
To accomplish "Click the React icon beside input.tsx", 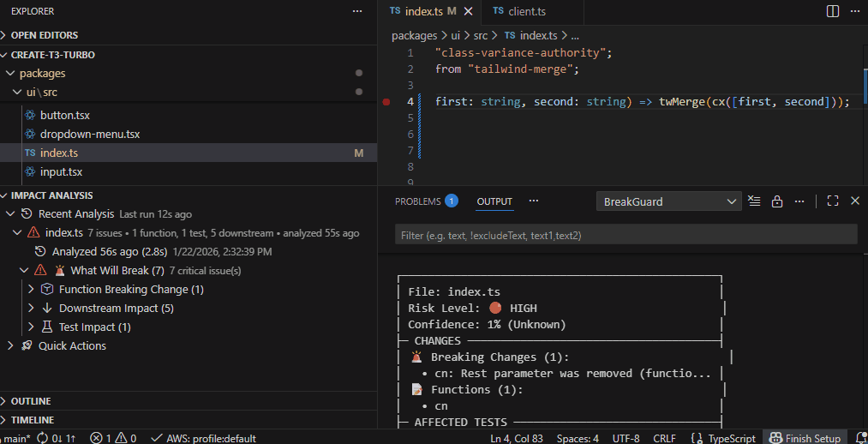I will coord(31,172).
